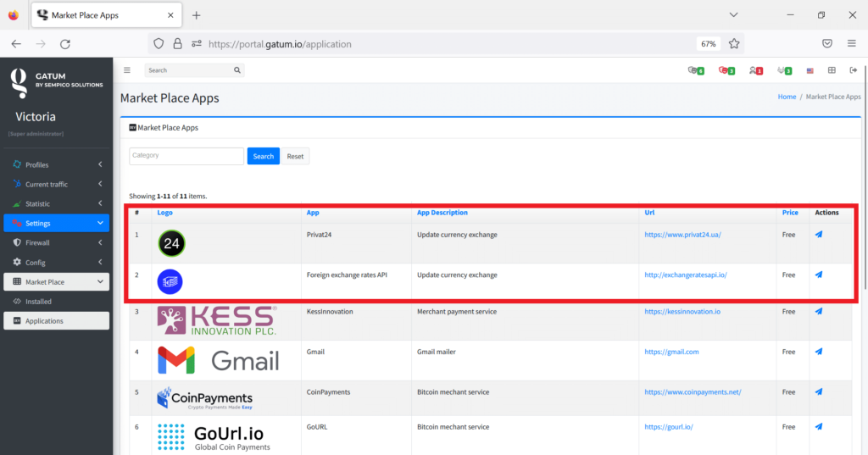The image size is (868, 455).
Task: Reload the page with browser refresh
Action: tap(65, 44)
